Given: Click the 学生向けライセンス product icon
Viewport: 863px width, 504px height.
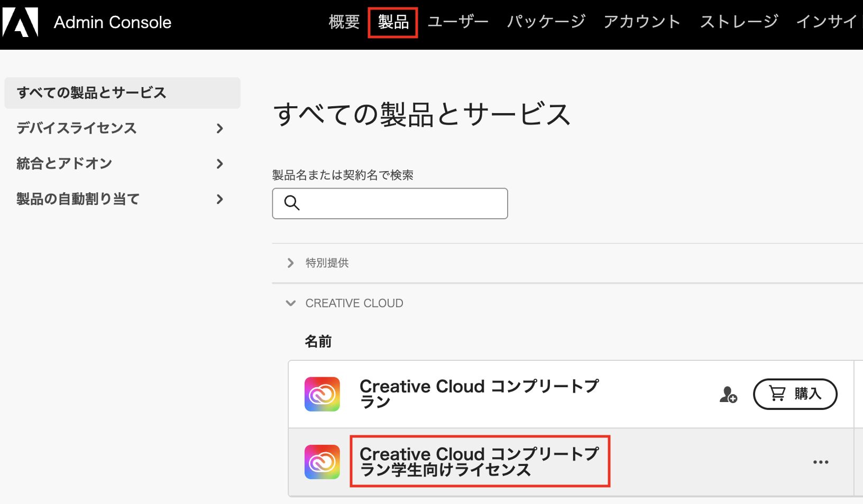Looking at the screenshot, I should tap(322, 462).
